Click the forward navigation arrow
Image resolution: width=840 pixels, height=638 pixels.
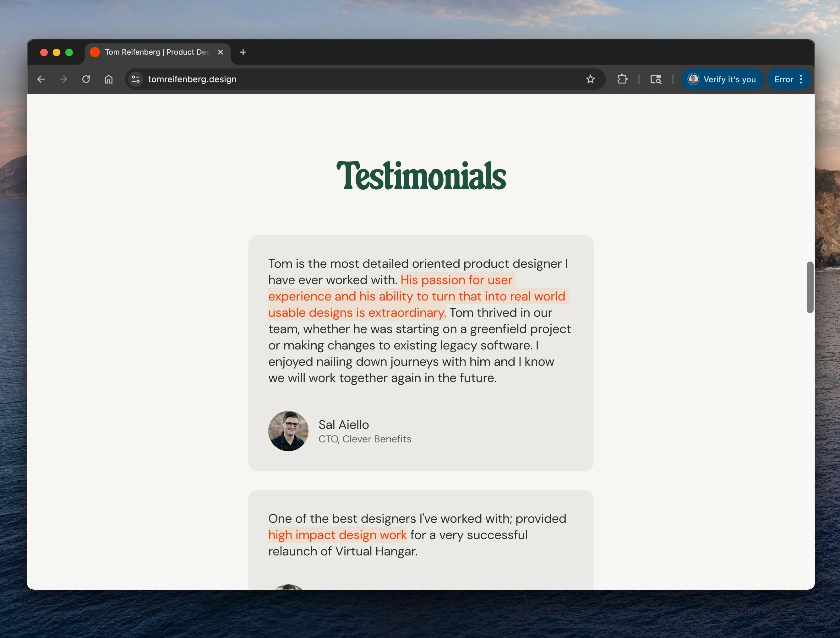[63, 79]
